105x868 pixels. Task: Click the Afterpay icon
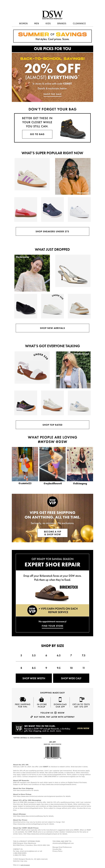(31, 717)
